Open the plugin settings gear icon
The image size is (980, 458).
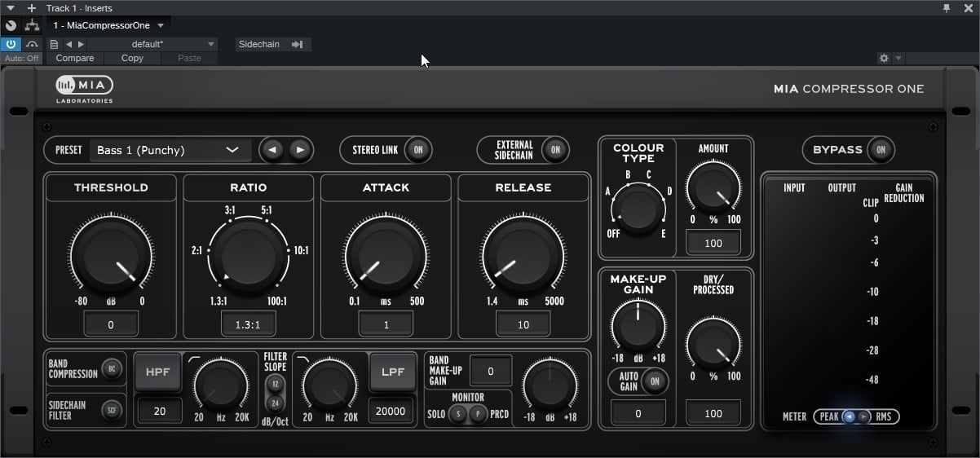884,58
